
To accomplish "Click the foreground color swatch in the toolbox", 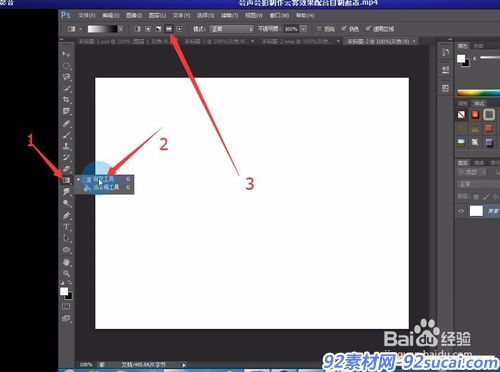I will pos(64,291).
